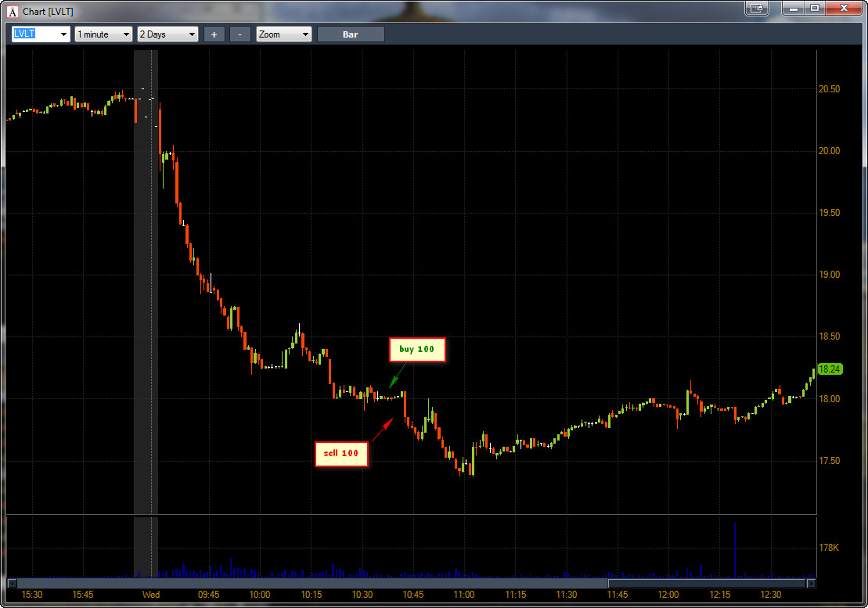Click the green 18.24 current price label
Screen dimensions: 868x608
tap(829, 369)
